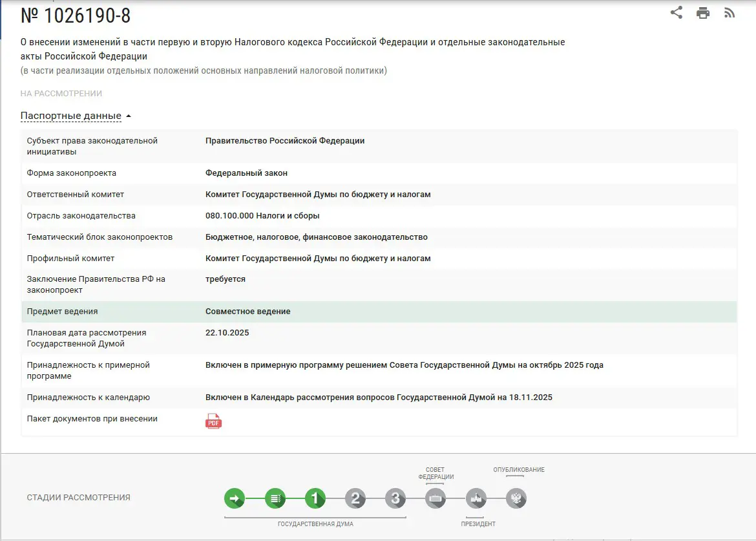Click the Предмет ведения row label

click(x=62, y=312)
